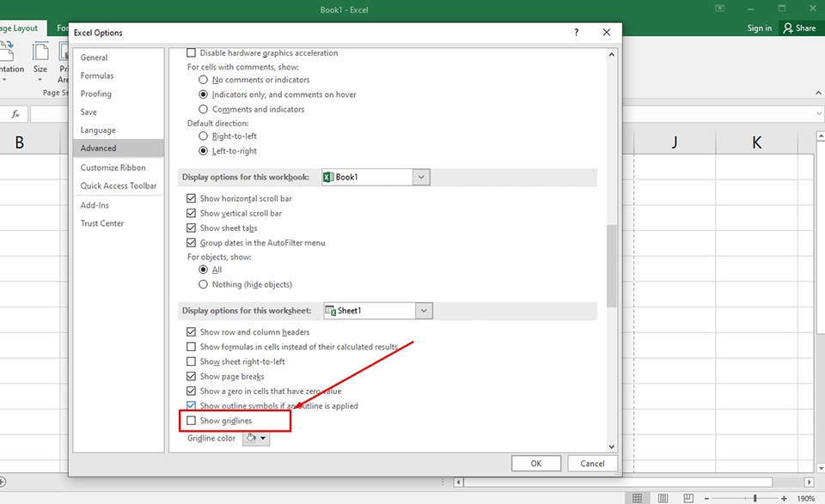Click the dialog vertical scrollbar thumb

[611, 266]
